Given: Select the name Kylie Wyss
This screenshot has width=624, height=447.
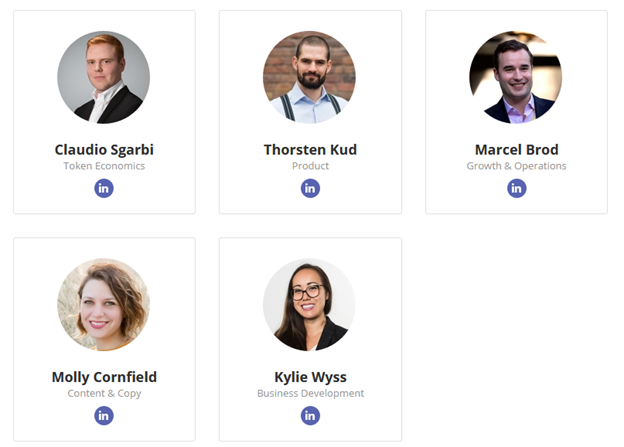Looking at the screenshot, I should tap(310, 377).
